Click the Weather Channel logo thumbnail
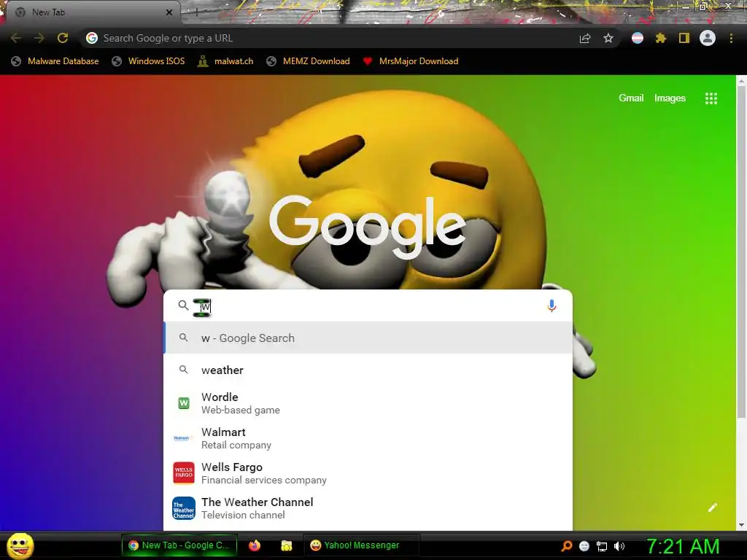Viewport: 747px width, 560px height. pos(184,508)
